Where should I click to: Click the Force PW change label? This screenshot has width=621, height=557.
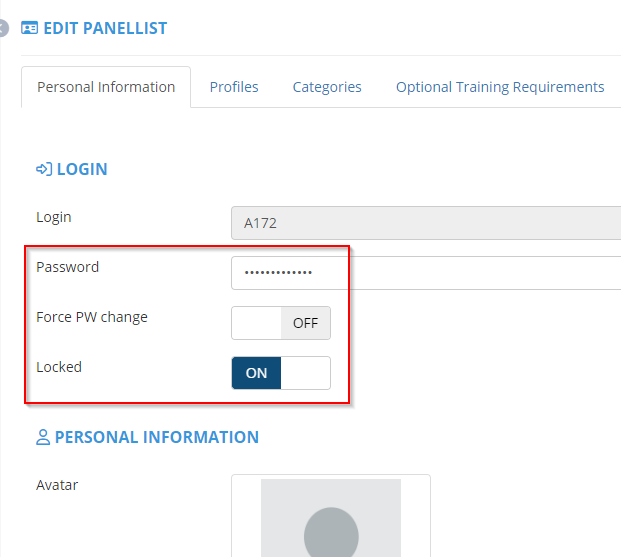[x=92, y=317]
